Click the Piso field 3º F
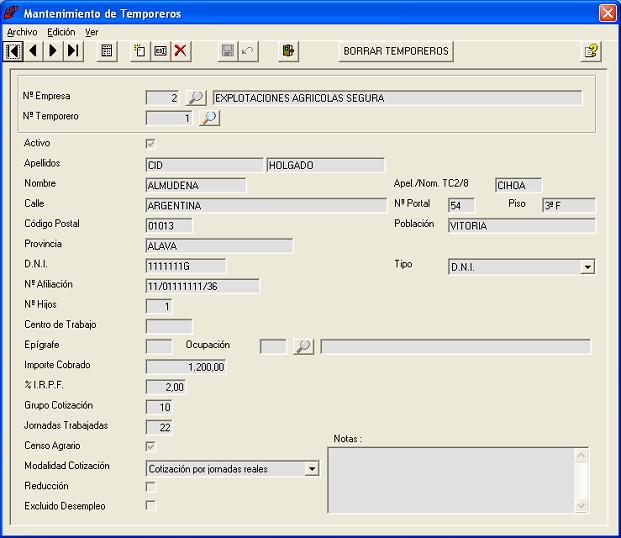Viewport: 621px width, 538px height. pos(568,206)
